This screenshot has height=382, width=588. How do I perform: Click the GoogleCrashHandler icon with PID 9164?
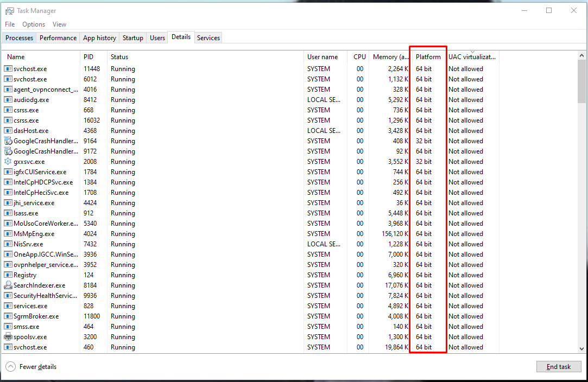(x=8, y=141)
